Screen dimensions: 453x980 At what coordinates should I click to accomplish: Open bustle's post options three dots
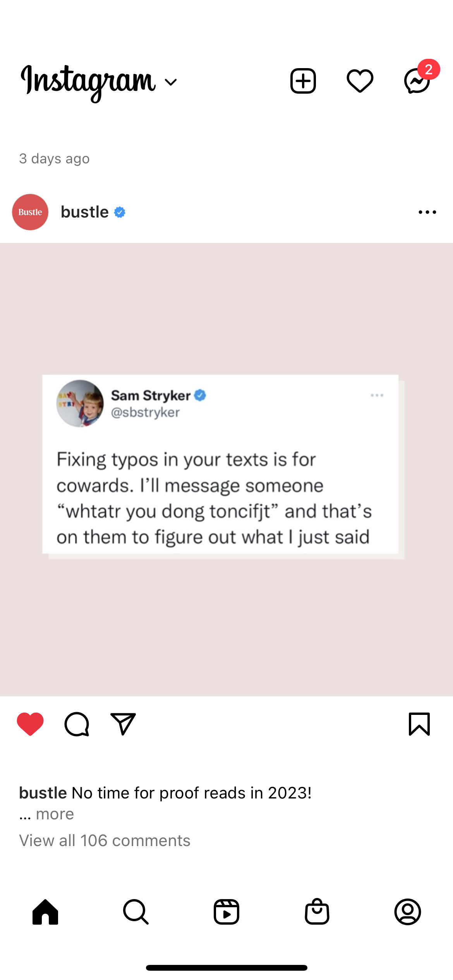[x=427, y=212]
